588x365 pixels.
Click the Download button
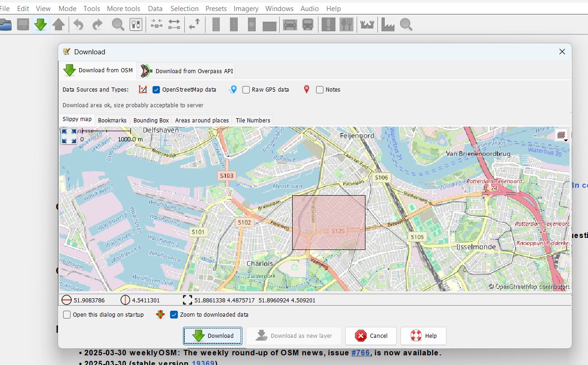212,336
